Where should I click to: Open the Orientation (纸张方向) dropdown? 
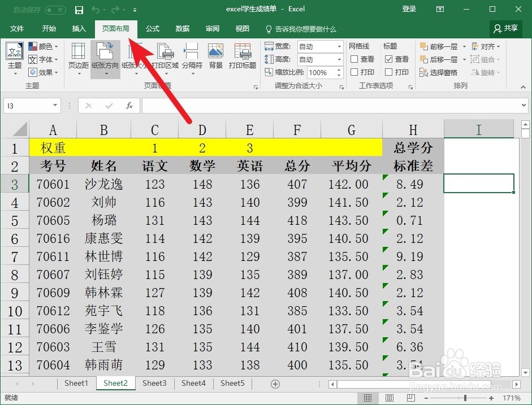(x=106, y=56)
